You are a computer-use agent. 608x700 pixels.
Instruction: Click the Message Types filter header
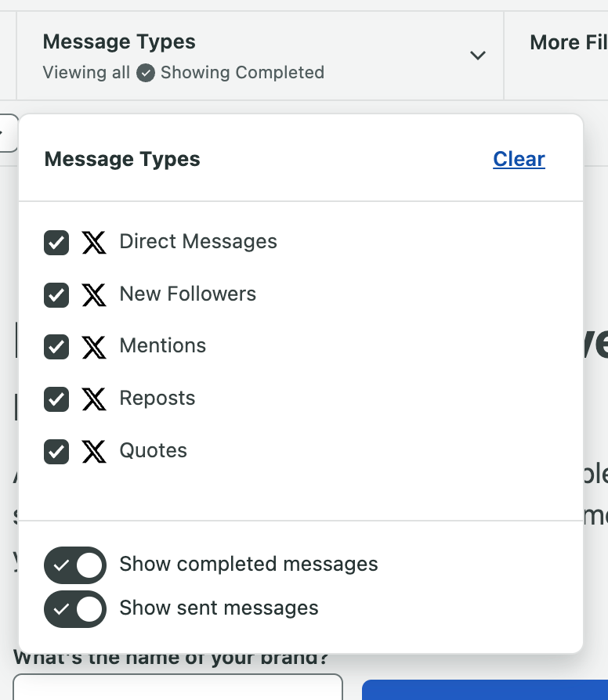coord(119,41)
